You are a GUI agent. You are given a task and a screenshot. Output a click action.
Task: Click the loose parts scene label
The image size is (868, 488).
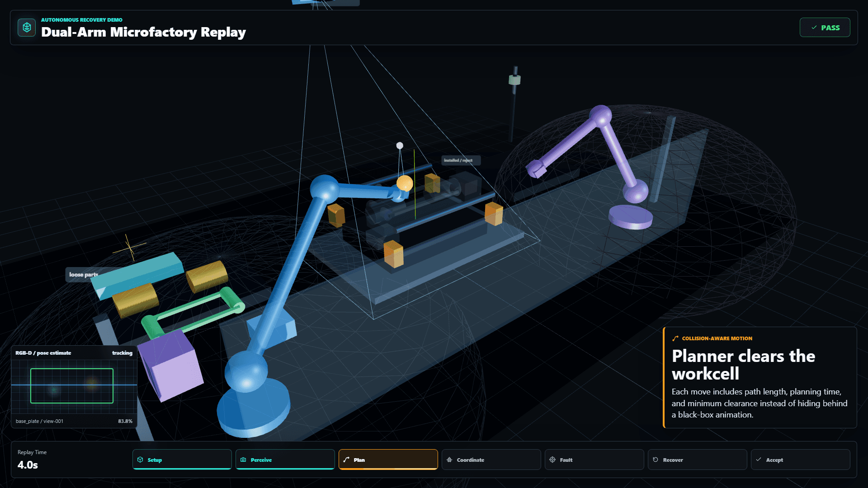(83, 275)
